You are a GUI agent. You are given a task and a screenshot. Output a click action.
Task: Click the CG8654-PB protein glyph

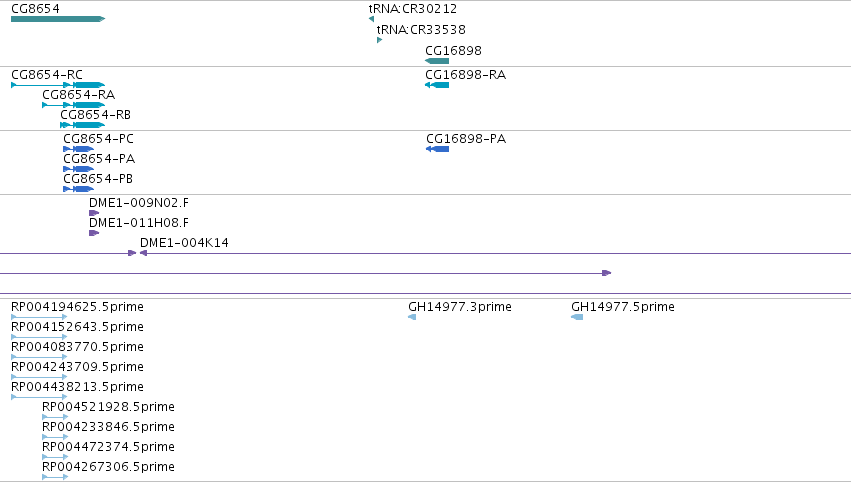tap(78, 189)
